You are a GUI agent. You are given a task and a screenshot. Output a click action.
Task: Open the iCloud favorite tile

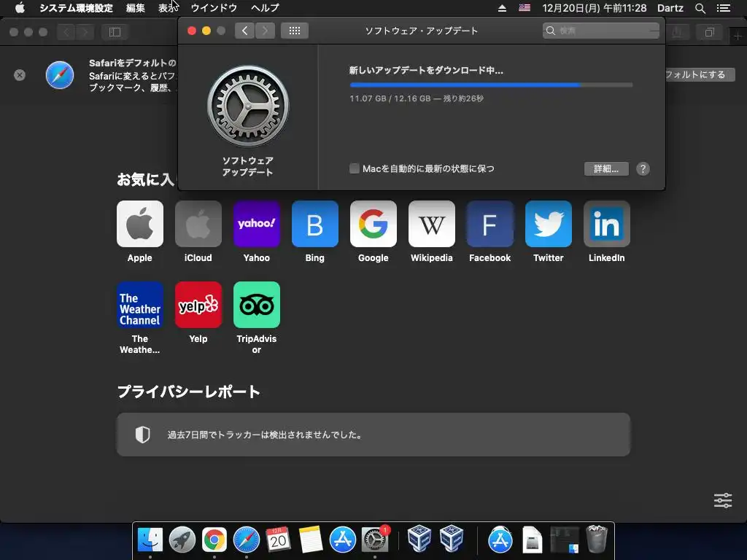click(198, 224)
